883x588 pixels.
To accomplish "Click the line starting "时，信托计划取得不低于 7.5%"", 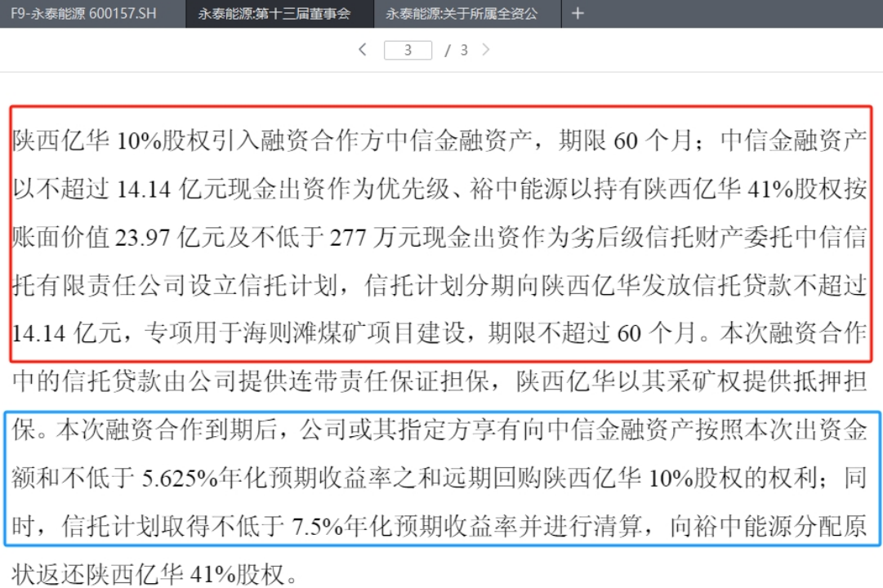I will tap(439, 526).
